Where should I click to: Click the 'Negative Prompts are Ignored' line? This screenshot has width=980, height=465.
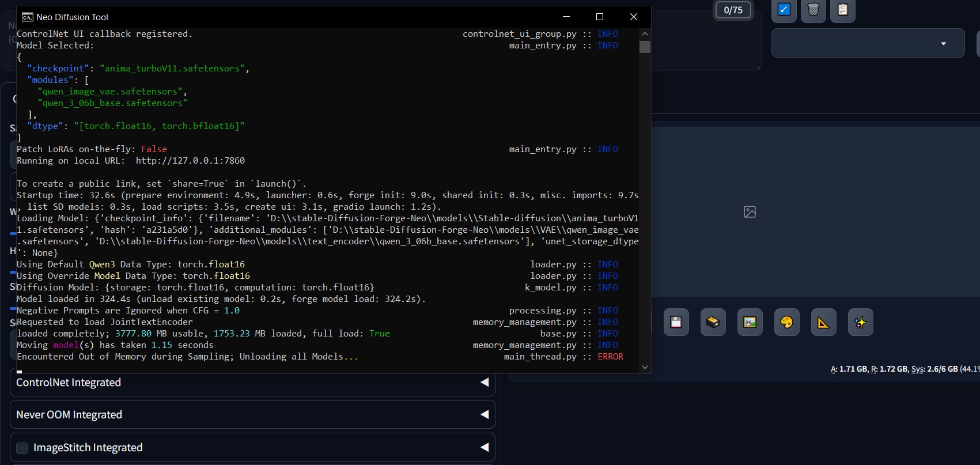pyautogui.click(x=128, y=311)
